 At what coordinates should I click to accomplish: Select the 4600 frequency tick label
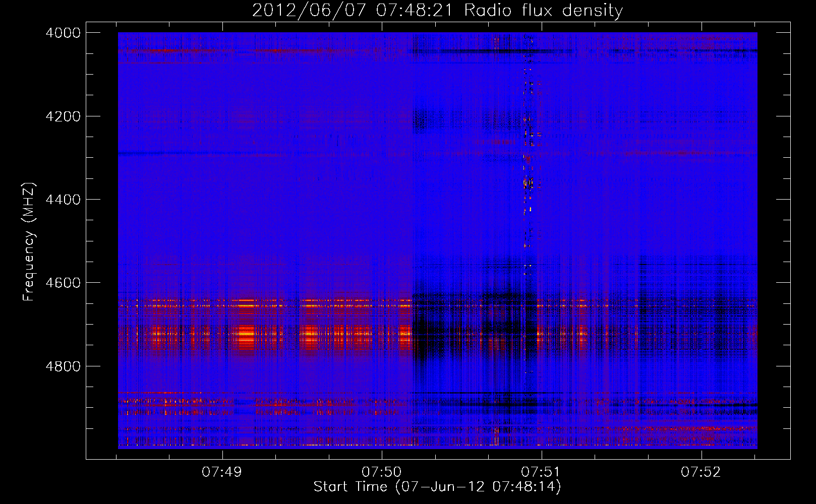(x=63, y=283)
